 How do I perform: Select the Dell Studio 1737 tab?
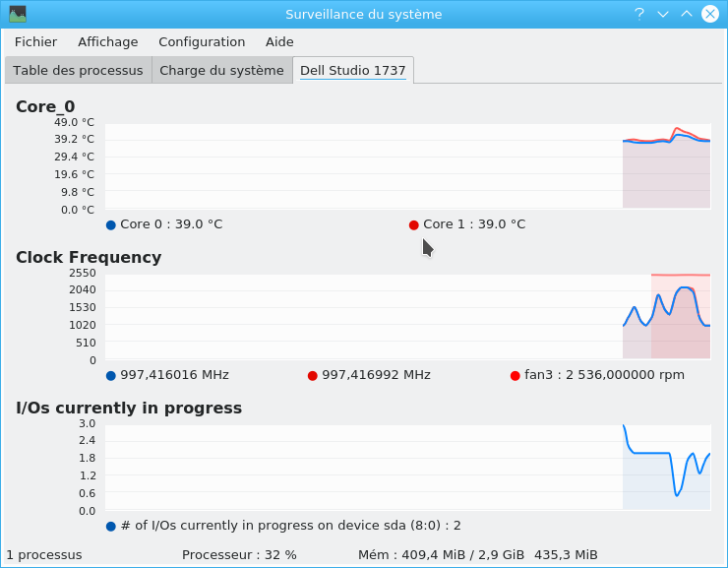(353, 70)
